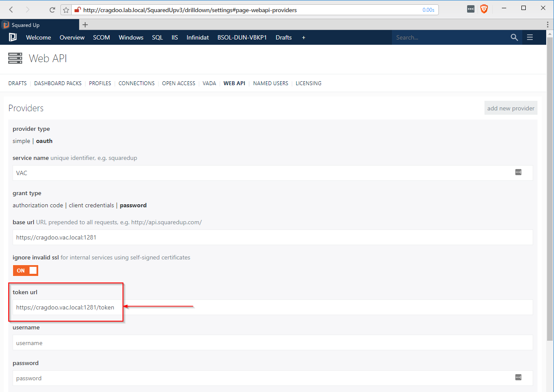Click the autofill icon in password field

(518, 377)
